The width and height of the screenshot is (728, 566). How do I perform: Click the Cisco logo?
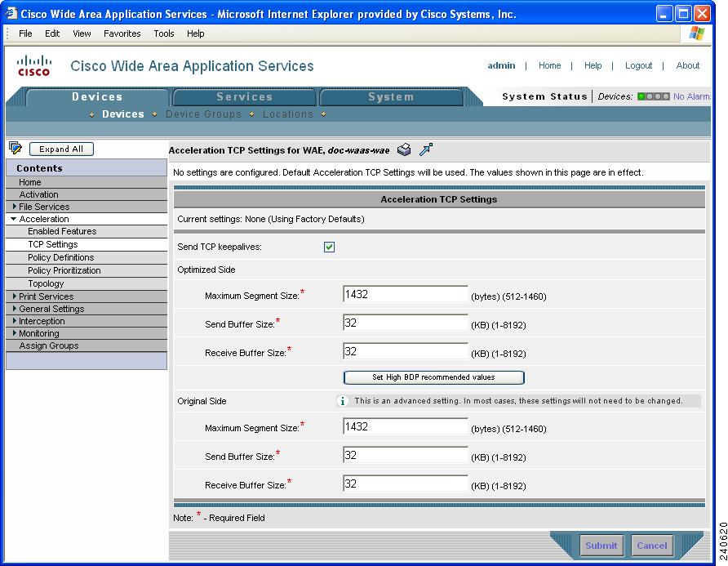point(33,65)
